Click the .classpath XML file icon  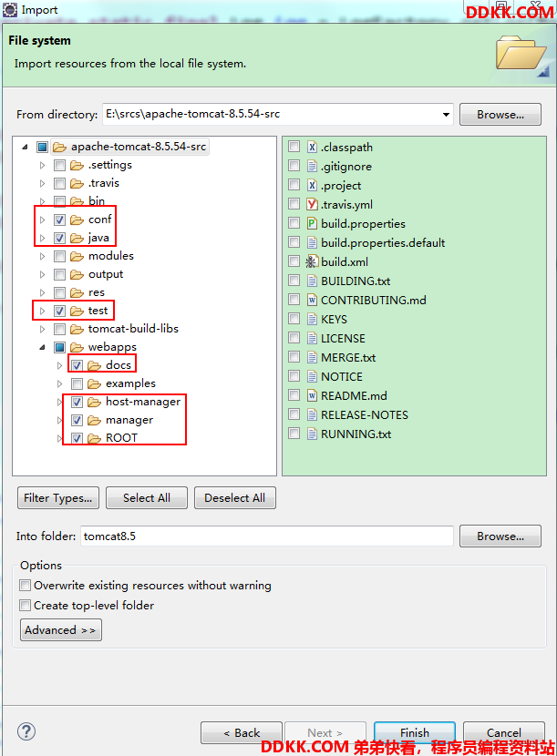point(313,147)
